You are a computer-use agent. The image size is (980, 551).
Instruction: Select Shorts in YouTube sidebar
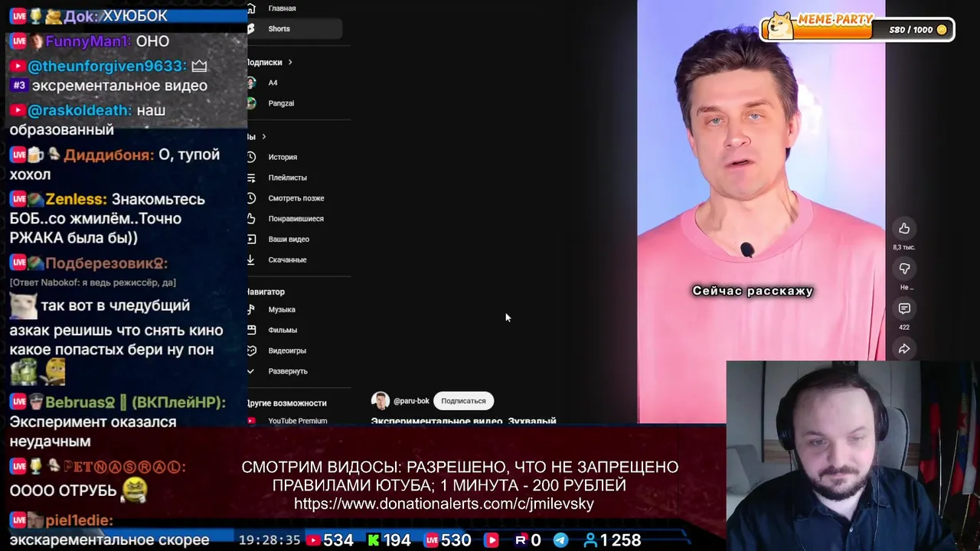coord(294,29)
